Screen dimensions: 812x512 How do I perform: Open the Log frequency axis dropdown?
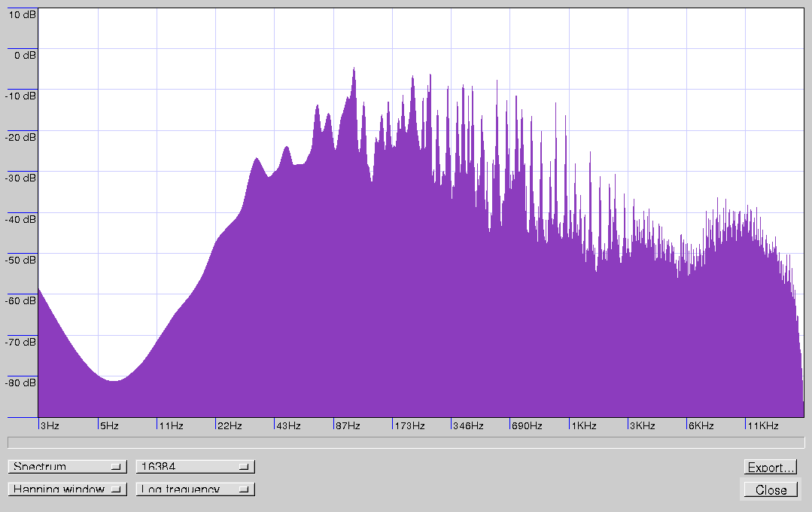click(x=195, y=489)
